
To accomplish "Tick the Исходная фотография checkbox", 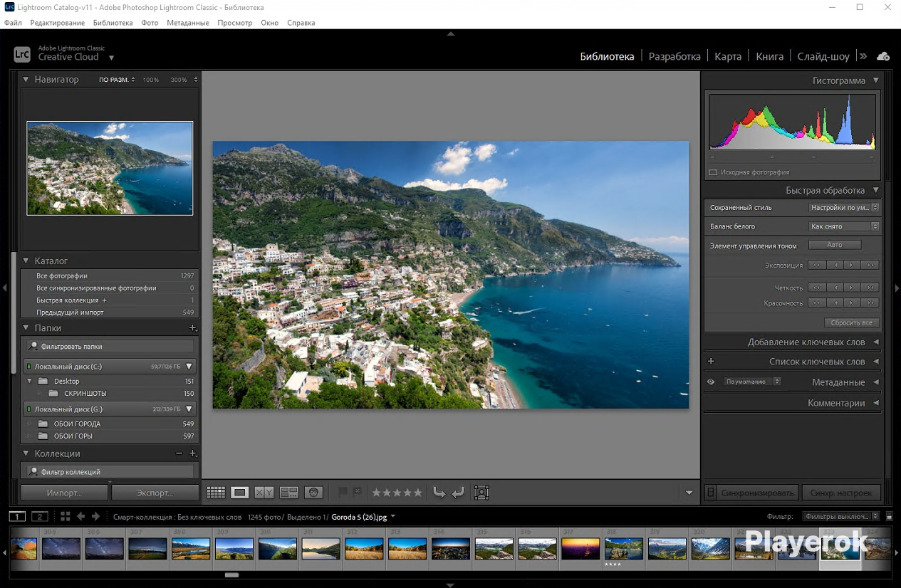I will click(x=713, y=172).
